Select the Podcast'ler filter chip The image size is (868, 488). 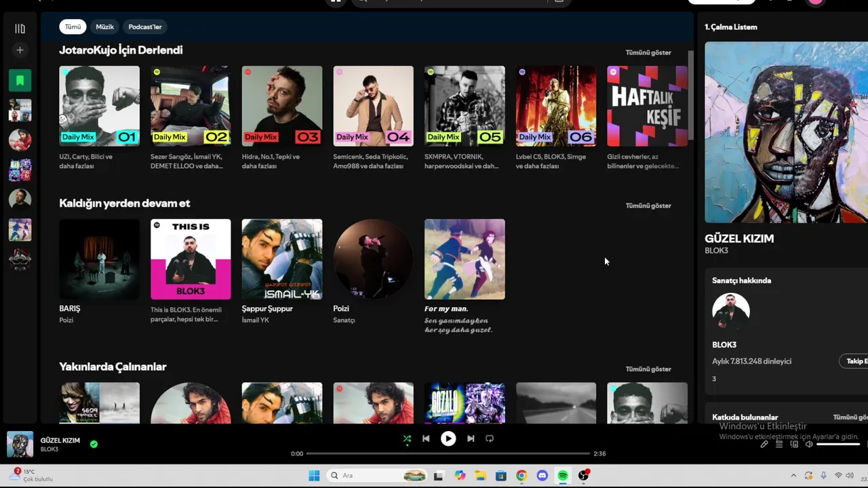[145, 26]
